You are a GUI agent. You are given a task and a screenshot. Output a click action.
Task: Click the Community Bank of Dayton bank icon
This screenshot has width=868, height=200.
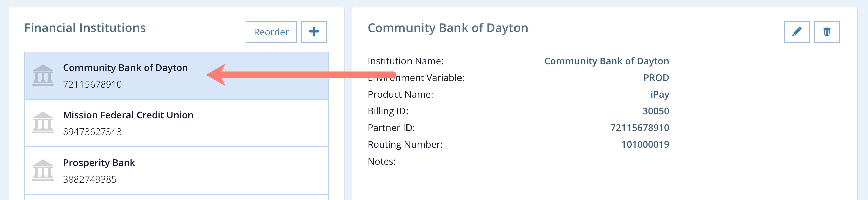click(x=43, y=75)
